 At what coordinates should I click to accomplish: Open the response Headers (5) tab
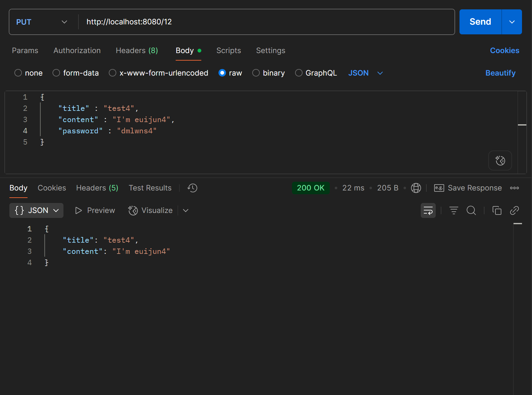point(97,188)
